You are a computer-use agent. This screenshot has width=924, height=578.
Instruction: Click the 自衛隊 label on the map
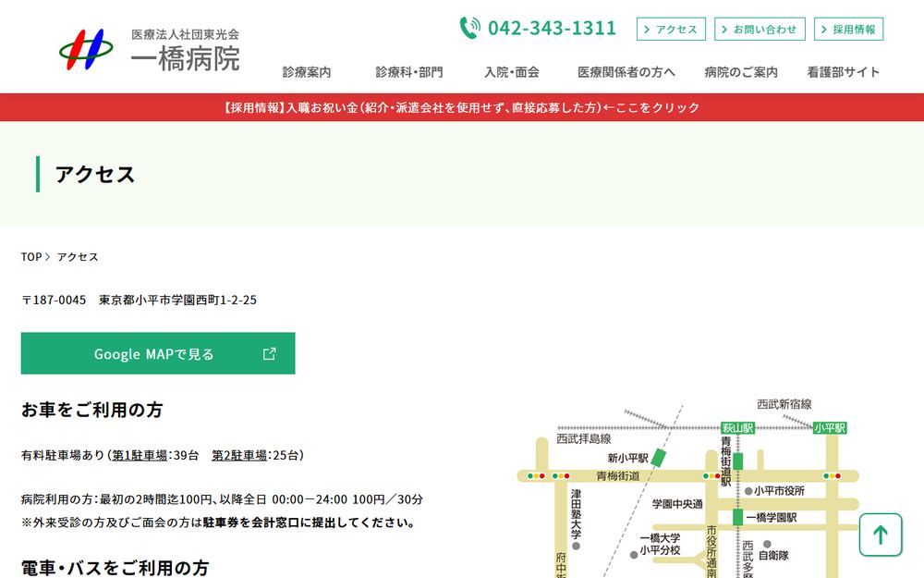773,555
